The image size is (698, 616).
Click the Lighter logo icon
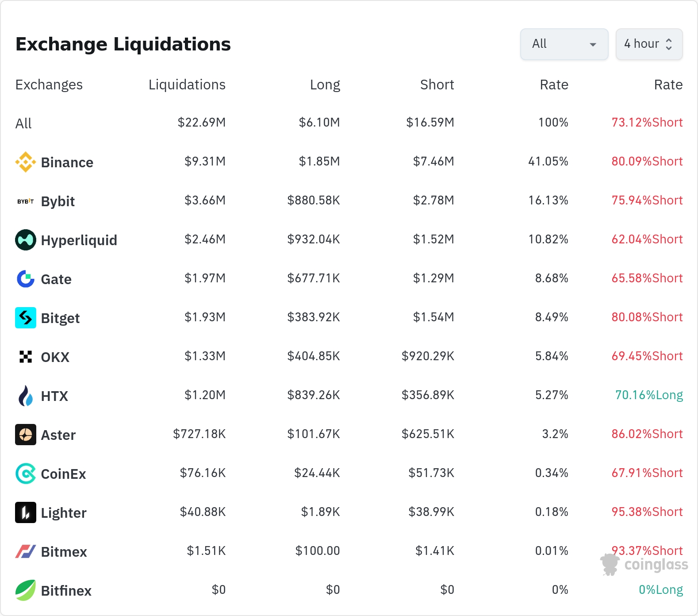coord(26,512)
